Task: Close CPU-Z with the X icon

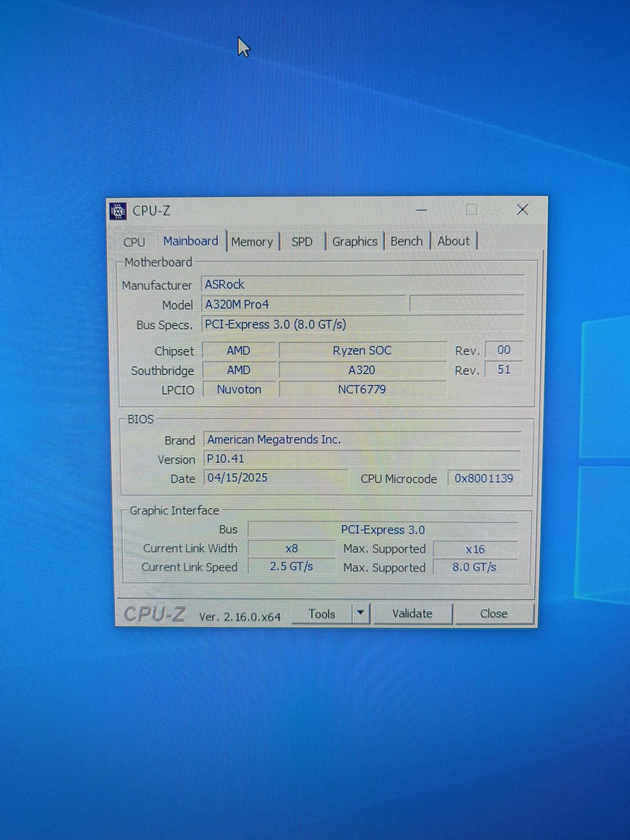Action: [522, 209]
